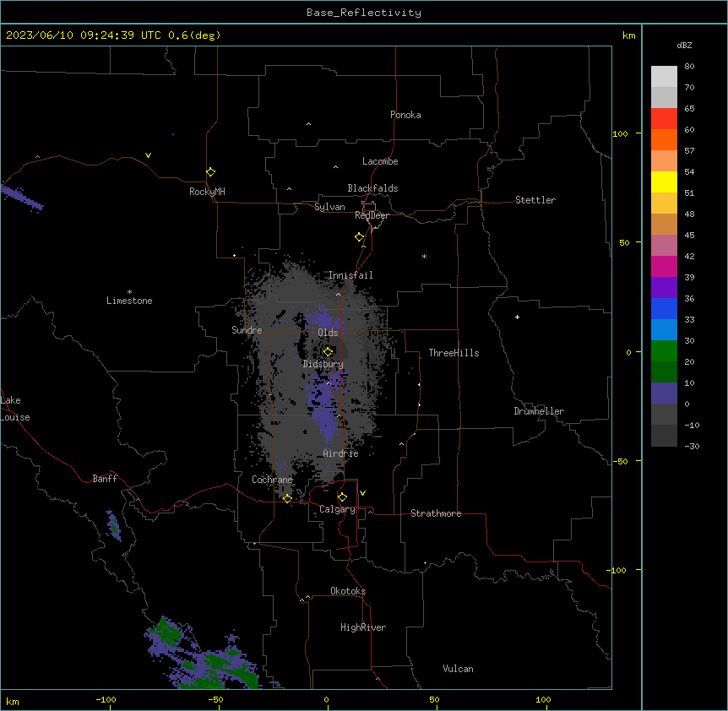Select the slate-purple 0-10 dBZ legend swatch
The width and height of the screenshot is (728, 711).
point(664,393)
